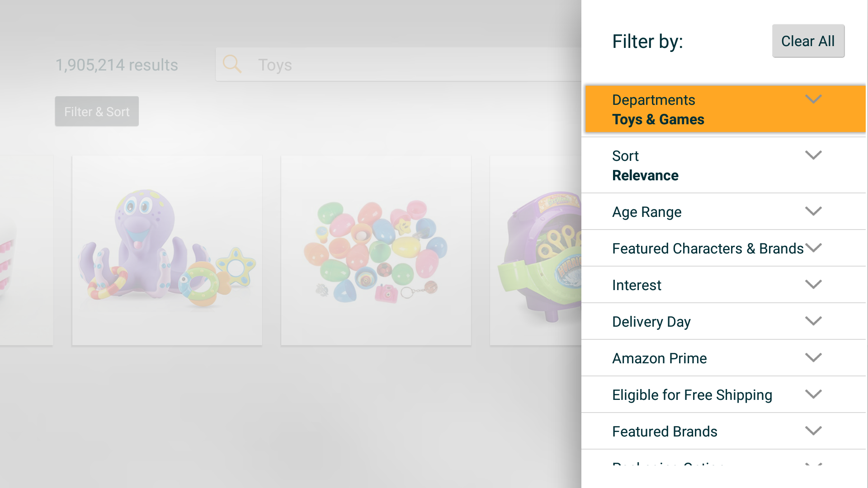Open the Age Range dropdown arrow
868x488 pixels.
coord(813,211)
